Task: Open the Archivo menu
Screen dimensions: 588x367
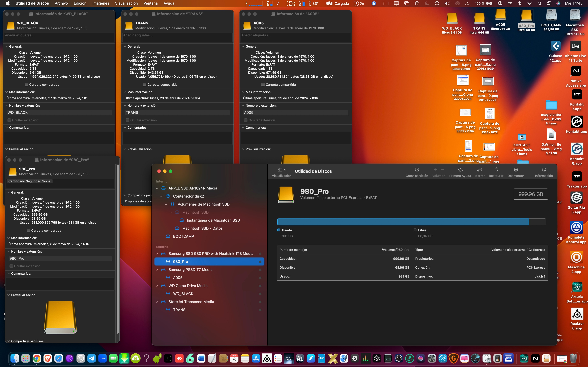Action: [61, 3]
